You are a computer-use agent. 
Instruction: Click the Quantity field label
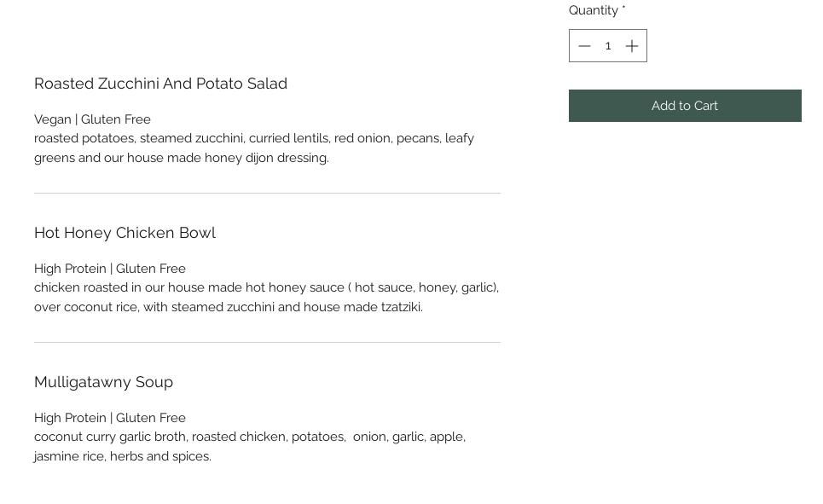[594, 10]
